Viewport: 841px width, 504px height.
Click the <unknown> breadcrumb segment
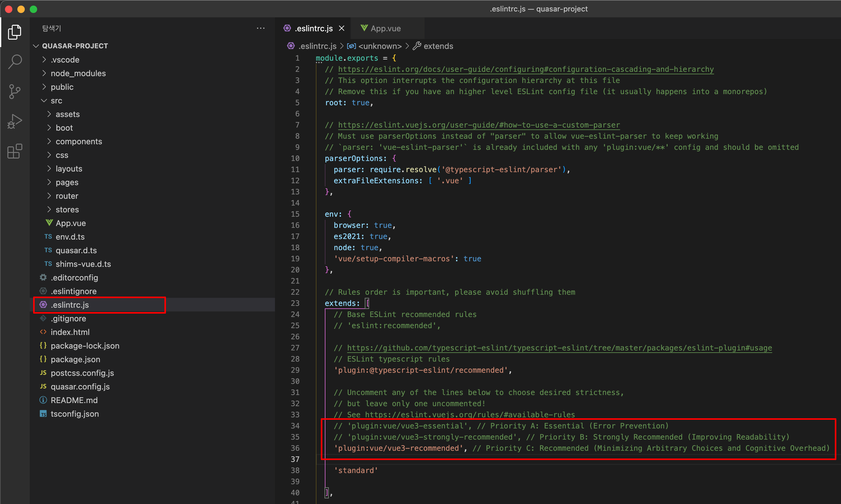(x=380, y=46)
